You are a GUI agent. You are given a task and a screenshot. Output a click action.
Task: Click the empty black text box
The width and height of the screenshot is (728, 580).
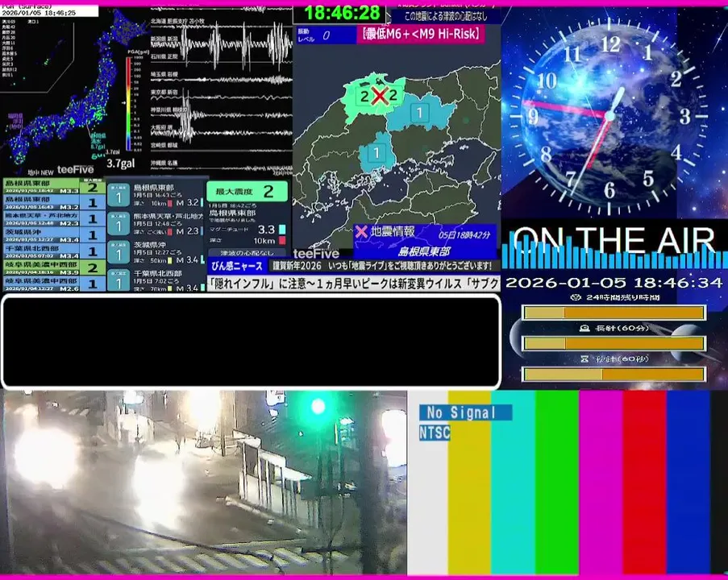tap(252, 342)
